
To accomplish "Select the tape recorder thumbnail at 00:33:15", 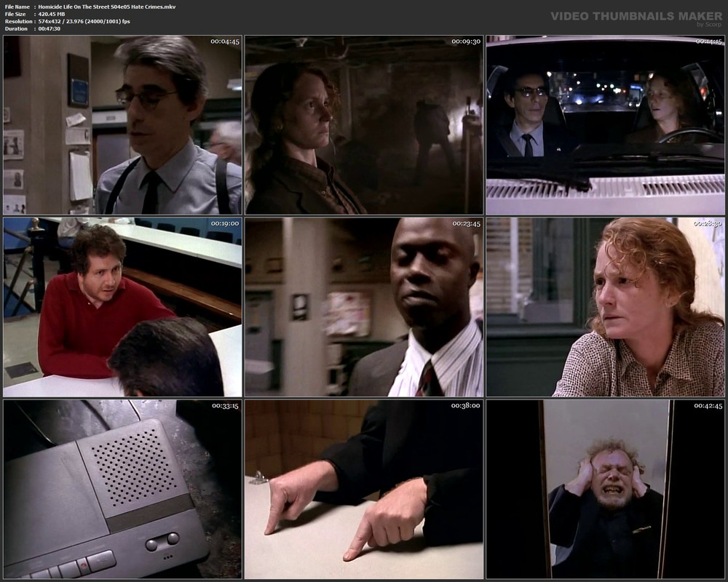I will click(x=122, y=489).
